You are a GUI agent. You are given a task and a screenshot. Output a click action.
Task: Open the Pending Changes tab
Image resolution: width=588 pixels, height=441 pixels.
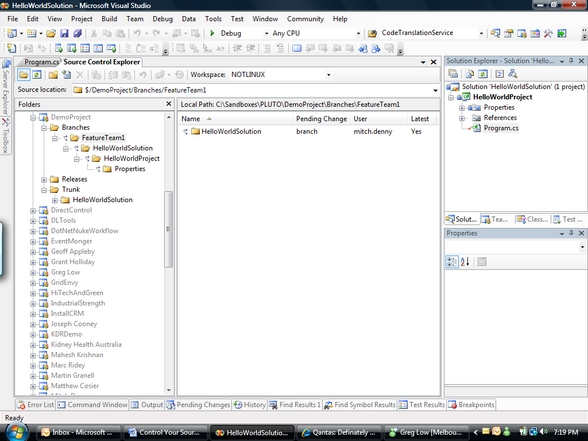point(198,405)
